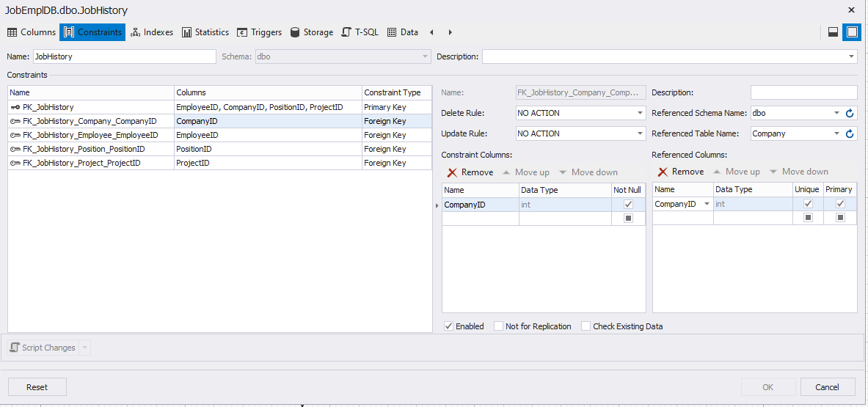
Task: Sort constraints by Constraint Type header
Action: (x=397, y=92)
